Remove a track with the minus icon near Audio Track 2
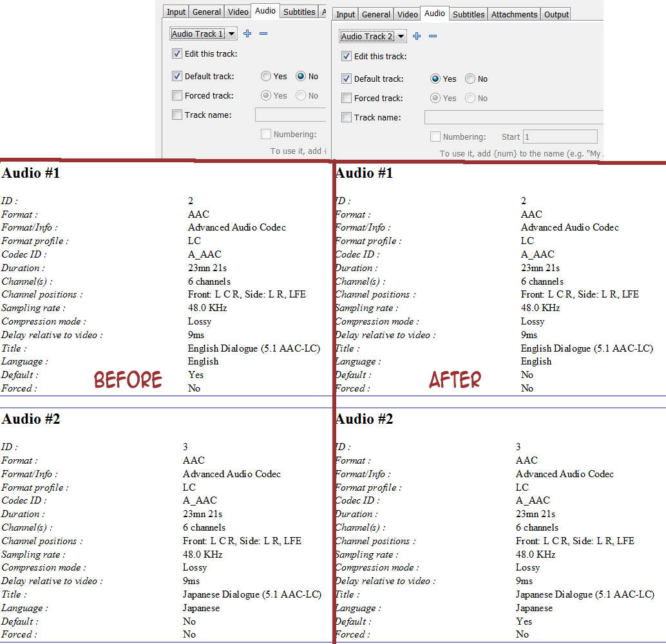Image resolution: width=666 pixels, height=644 pixels. pos(432,36)
